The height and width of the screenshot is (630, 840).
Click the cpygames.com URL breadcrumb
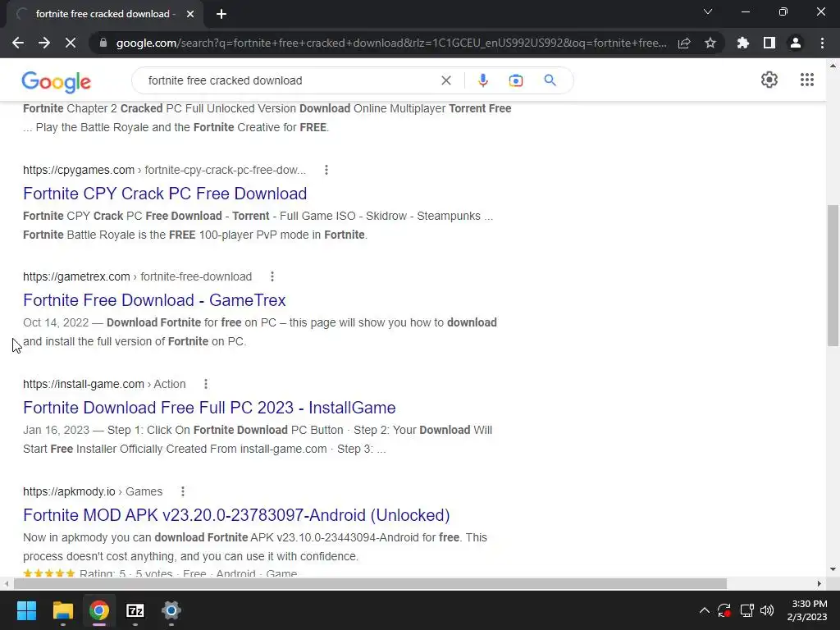(164, 170)
